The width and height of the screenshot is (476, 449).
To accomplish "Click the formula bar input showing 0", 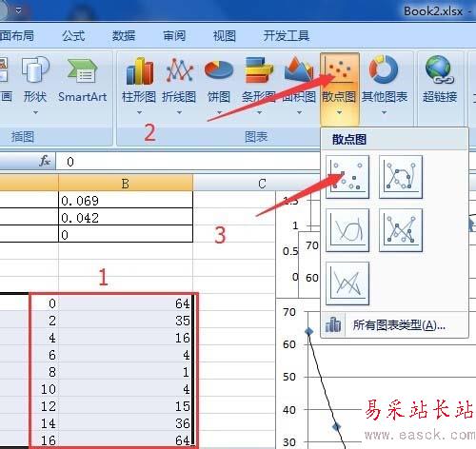I will (188, 162).
